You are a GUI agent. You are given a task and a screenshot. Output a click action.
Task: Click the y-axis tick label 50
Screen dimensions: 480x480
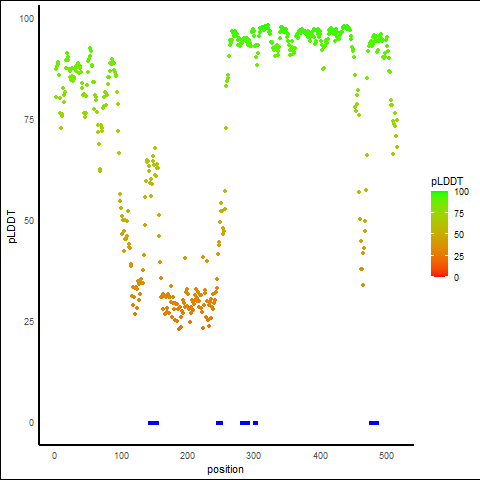tap(29, 221)
